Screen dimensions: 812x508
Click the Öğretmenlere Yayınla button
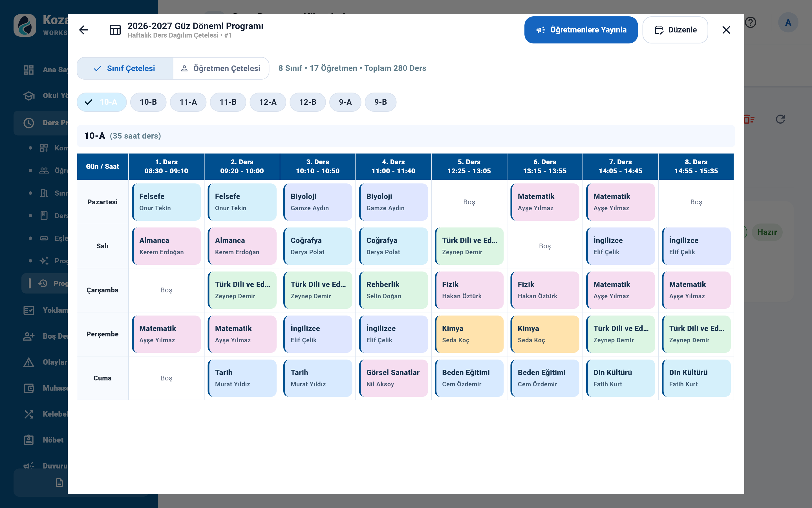tap(581, 30)
